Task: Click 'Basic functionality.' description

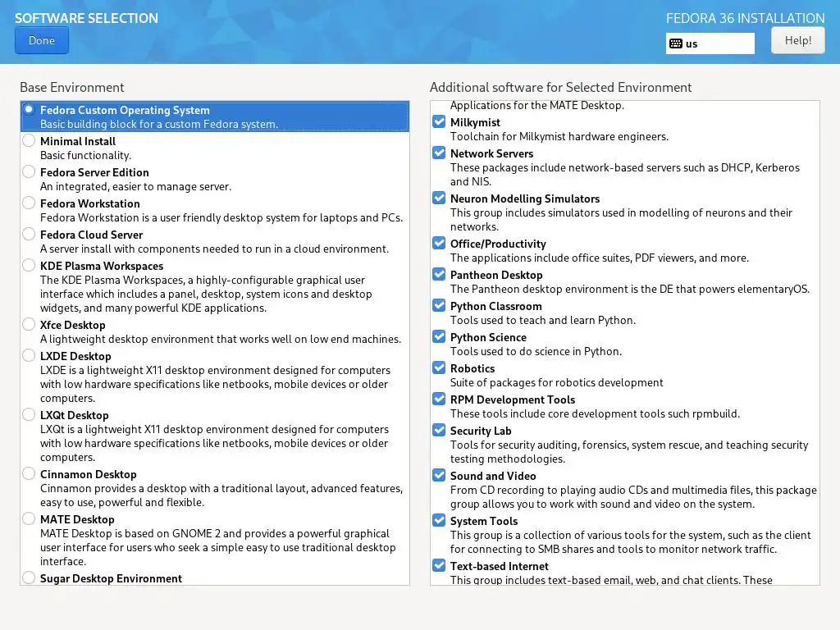Action: point(85,155)
